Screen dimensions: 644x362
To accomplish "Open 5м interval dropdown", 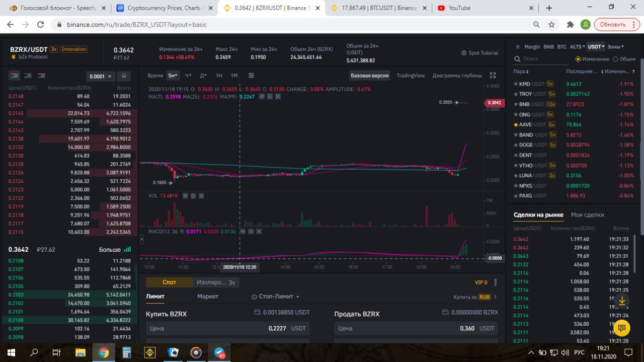I will pos(173,76).
